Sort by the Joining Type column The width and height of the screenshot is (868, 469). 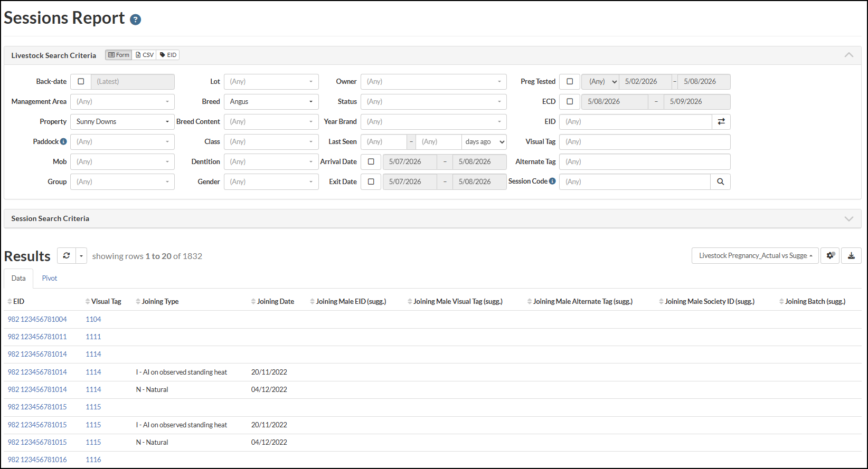(x=157, y=302)
